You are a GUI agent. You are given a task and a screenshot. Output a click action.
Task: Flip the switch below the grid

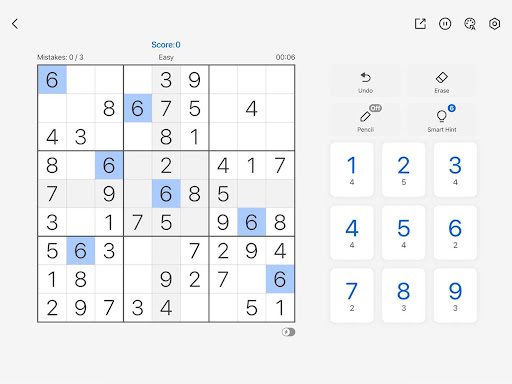tap(288, 332)
